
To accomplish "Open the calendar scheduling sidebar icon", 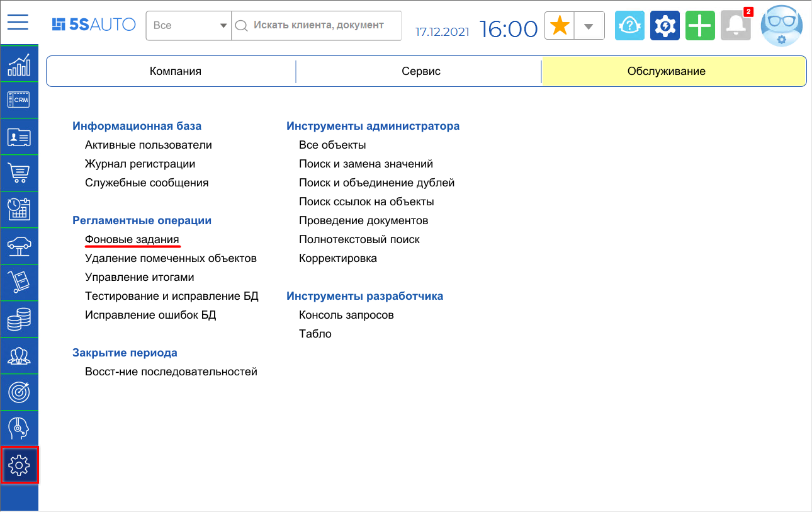I will 19,209.
